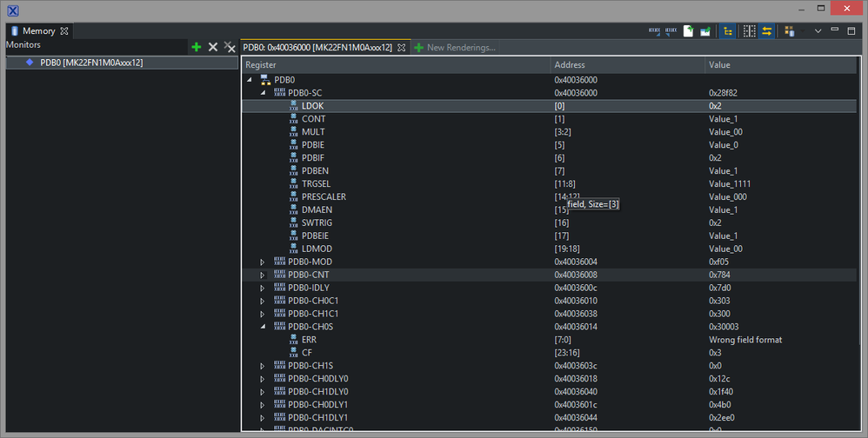Click the MULT field icon
The height and width of the screenshot is (438, 868).
point(293,131)
